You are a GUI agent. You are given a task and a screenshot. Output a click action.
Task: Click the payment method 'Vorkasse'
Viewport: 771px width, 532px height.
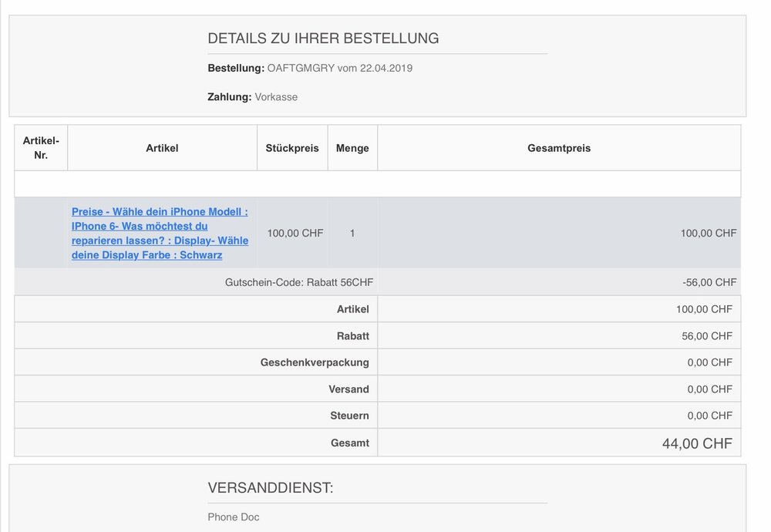tap(276, 97)
